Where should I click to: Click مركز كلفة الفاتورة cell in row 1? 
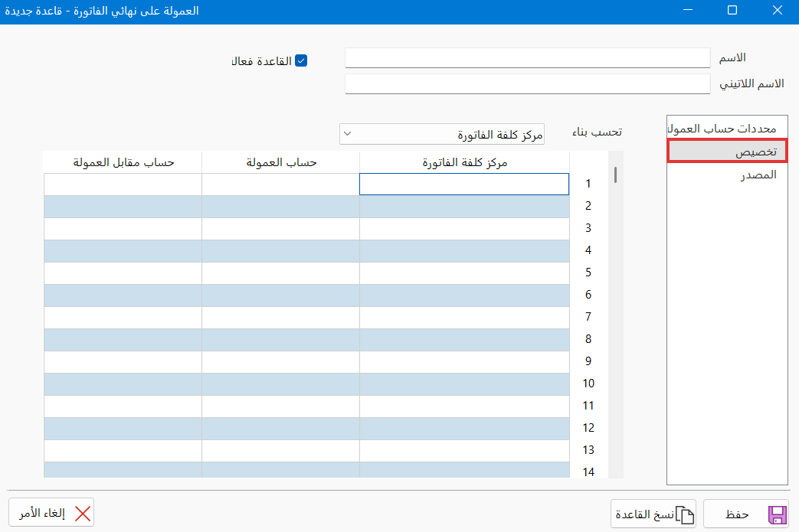[464, 184]
